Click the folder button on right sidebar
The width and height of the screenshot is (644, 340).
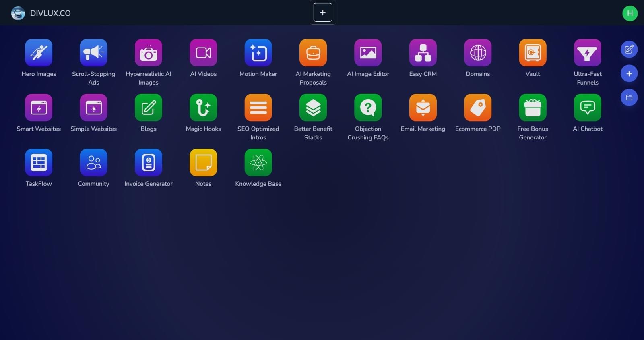coord(629,97)
